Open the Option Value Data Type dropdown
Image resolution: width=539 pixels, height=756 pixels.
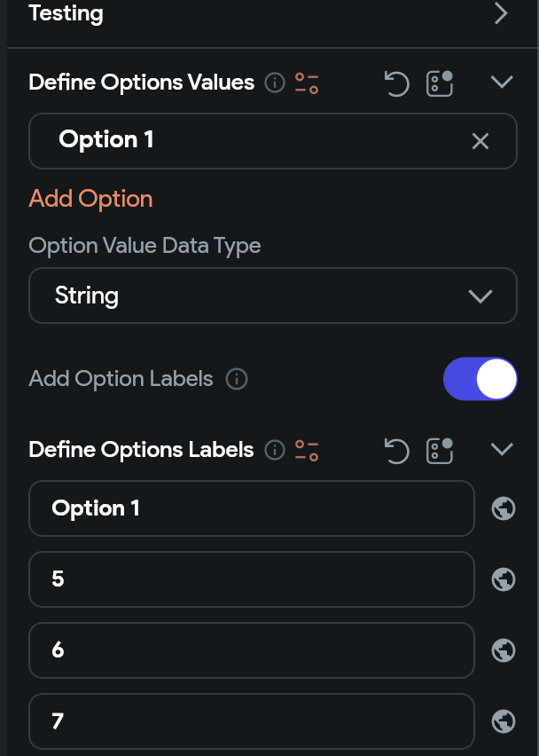point(272,295)
